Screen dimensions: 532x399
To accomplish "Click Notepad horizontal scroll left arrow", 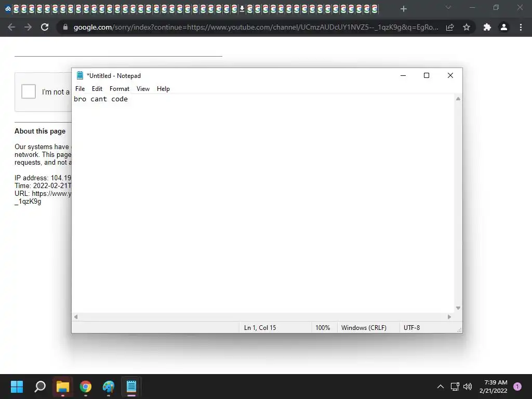I will click(76, 317).
